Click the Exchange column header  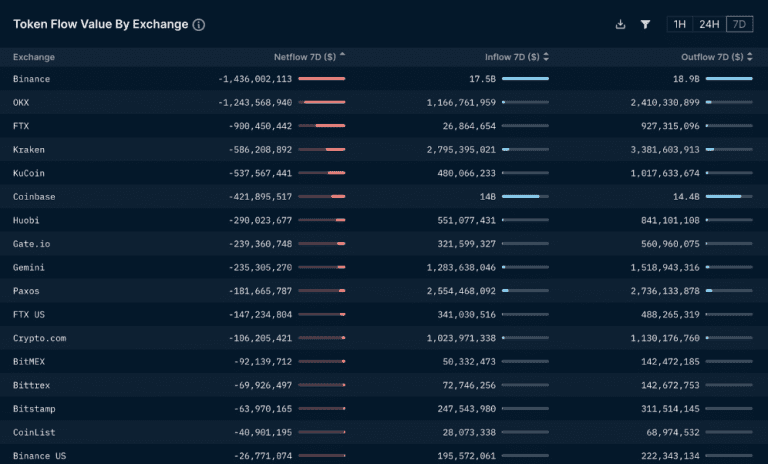[x=34, y=57]
